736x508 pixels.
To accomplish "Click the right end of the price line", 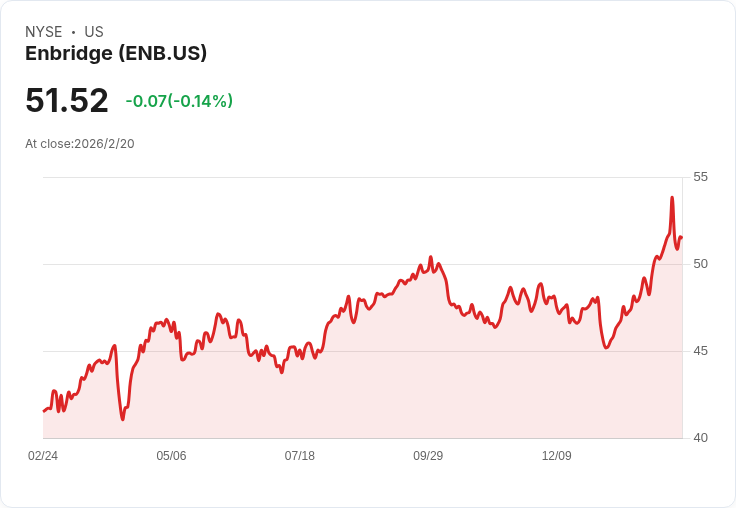I will 681,237.
